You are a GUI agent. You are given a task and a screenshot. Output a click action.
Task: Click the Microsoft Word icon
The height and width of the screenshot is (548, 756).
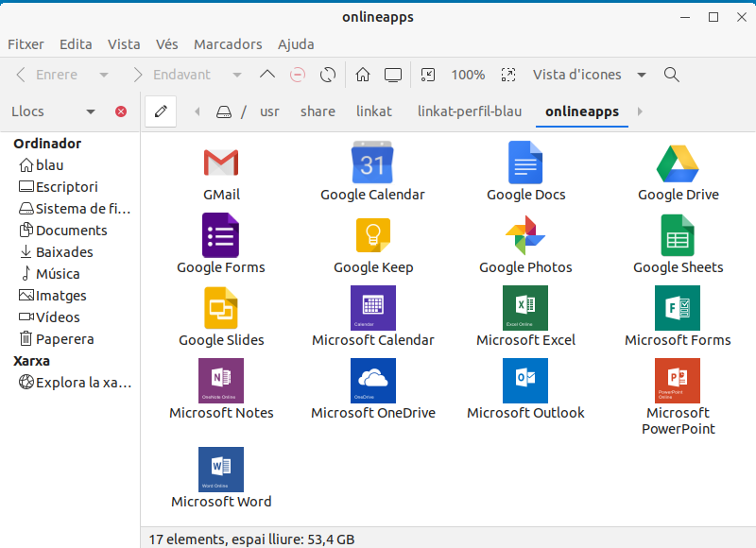[x=221, y=470]
